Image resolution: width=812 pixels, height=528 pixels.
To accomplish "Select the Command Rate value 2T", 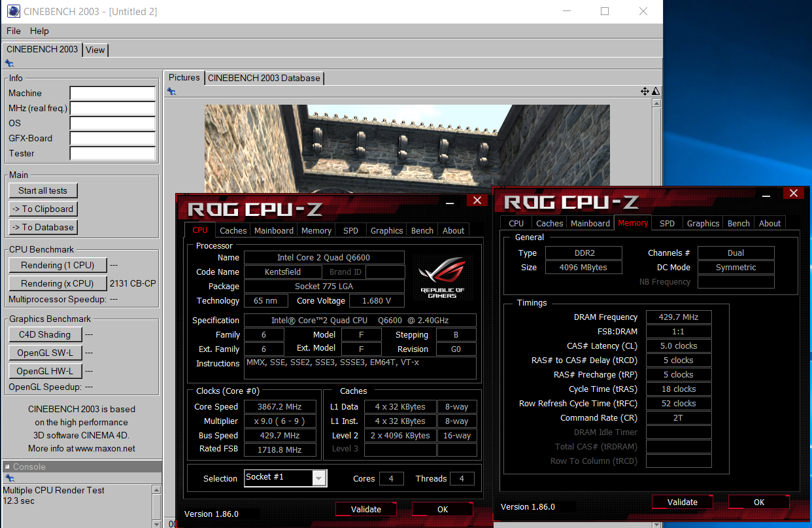I will tap(679, 417).
